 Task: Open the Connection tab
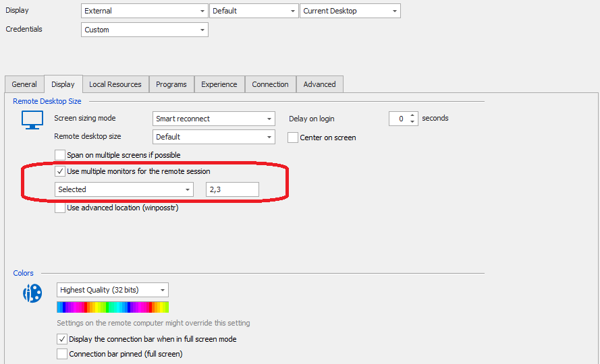[270, 84]
